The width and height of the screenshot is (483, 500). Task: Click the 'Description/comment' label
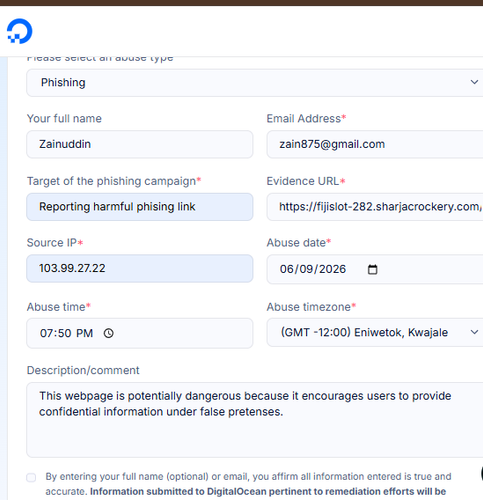point(83,370)
